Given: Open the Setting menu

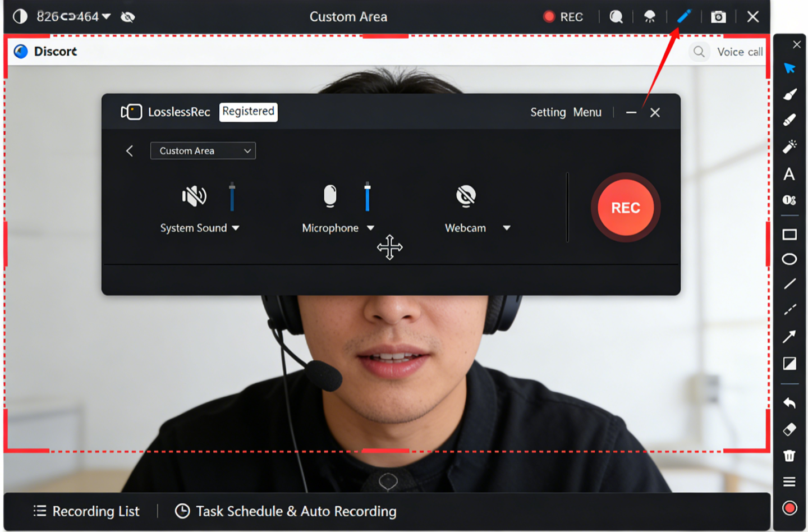Looking at the screenshot, I should (548, 112).
